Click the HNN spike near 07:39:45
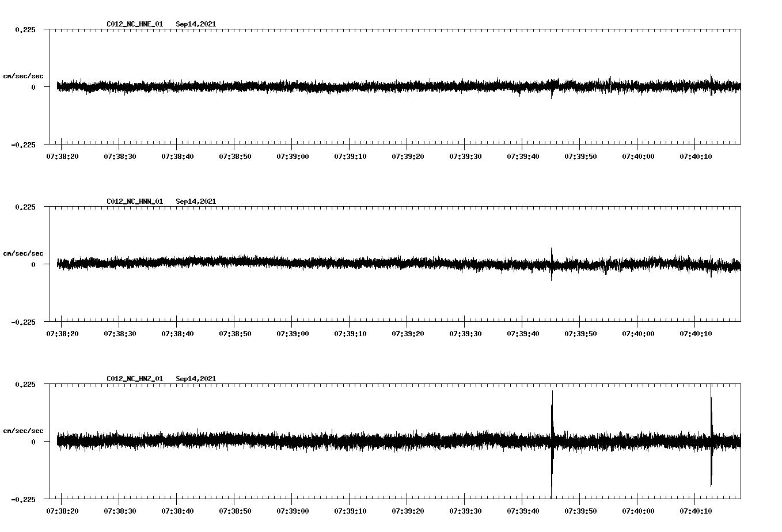 pyautogui.click(x=551, y=264)
